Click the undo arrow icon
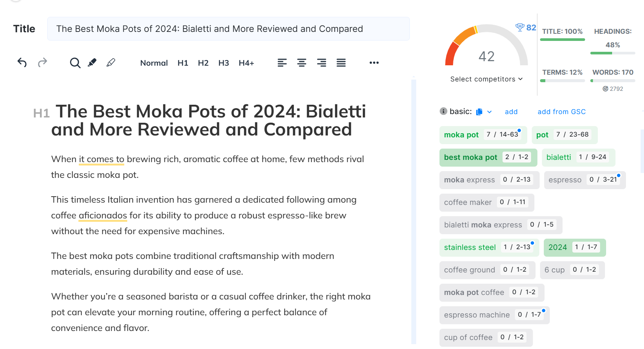This screenshot has width=644, height=349. tap(22, 63)
